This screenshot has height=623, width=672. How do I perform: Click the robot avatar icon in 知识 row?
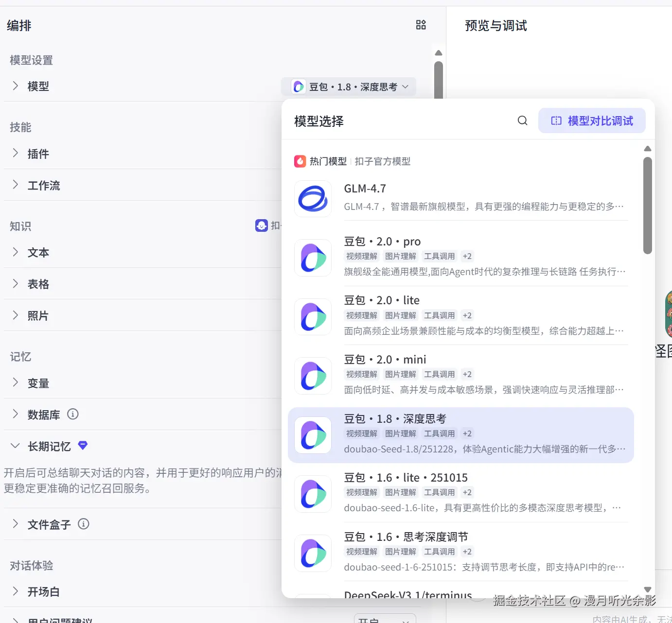click(262, 225)
